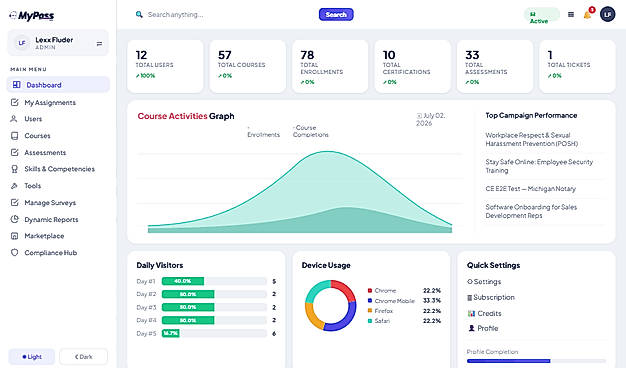Click the Settings gear icon in Quick Settings
626x368 pixels.
click(470, 281)
